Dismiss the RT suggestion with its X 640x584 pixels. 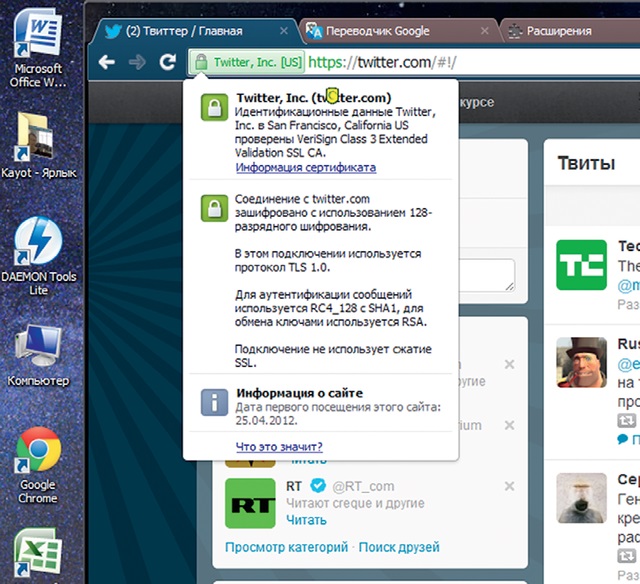click(x=509, y=486)
